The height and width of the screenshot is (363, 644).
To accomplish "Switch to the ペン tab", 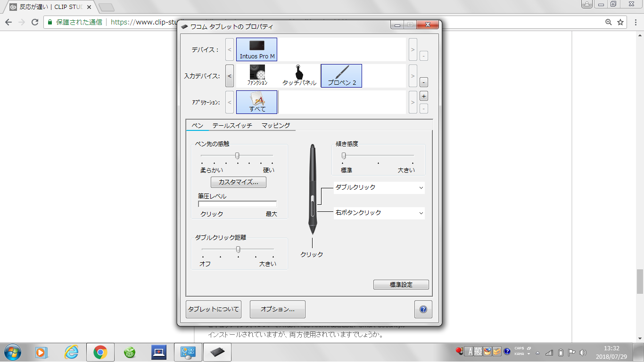I will pos(198,125).
